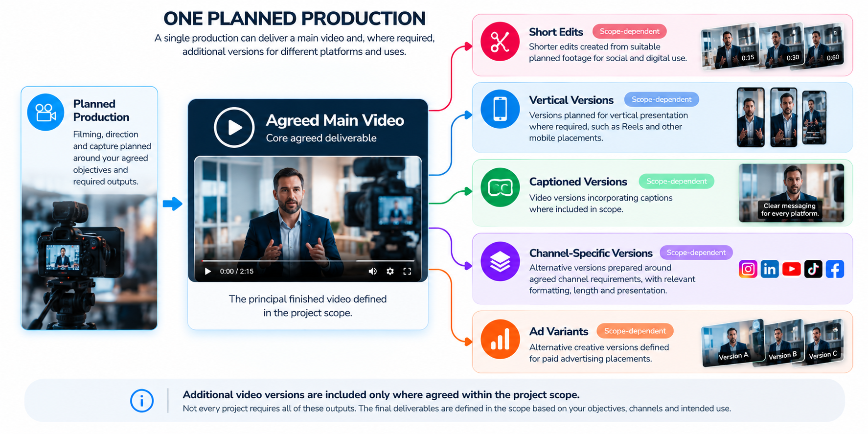Click the bar chart icon for Ad Variants

pos(500,339)
